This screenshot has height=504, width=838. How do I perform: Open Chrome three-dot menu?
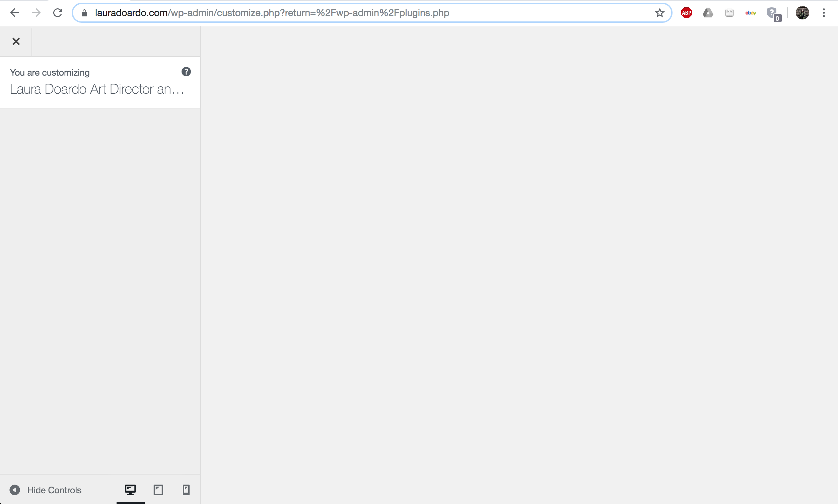[x=824, y=13]
